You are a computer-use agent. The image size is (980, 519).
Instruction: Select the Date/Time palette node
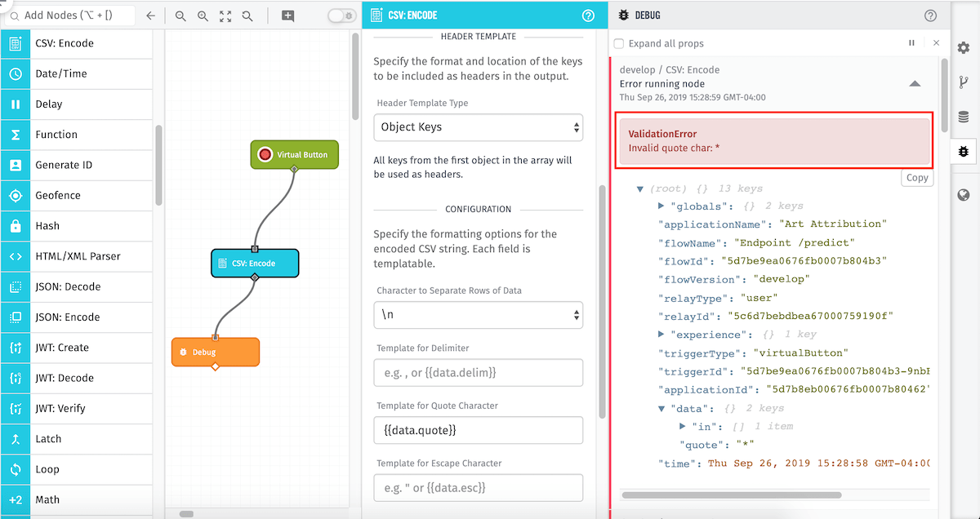tap(77, 73)
